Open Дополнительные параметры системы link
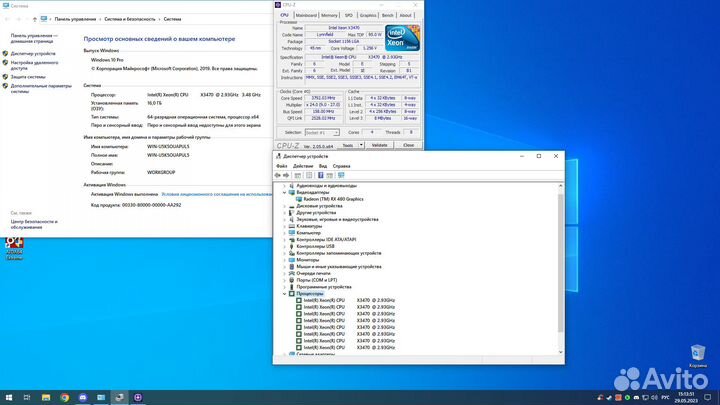The width and height of the screenshot is (720, 405). click(x=41, y=89)
